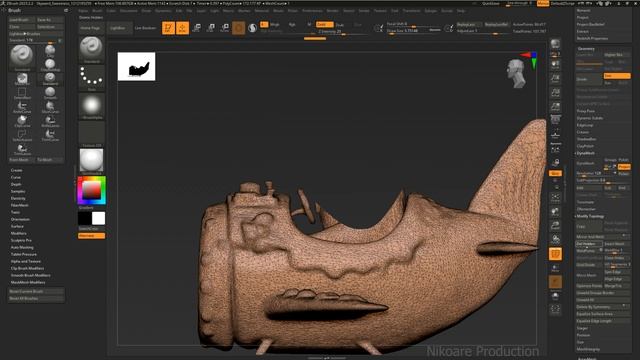Choose the TrimLasso brush
This screenshot has width=640, height=360.
(x=22, y=149)
